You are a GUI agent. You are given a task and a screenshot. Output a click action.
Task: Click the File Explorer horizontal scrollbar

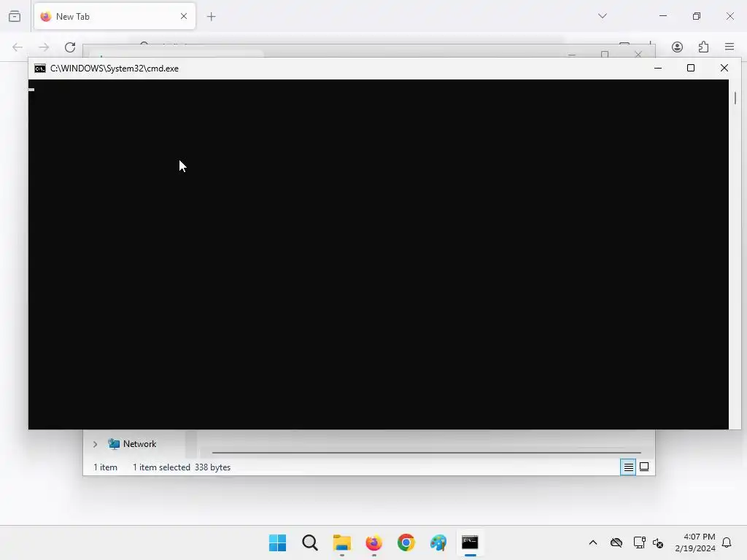(x=426, y=452)
